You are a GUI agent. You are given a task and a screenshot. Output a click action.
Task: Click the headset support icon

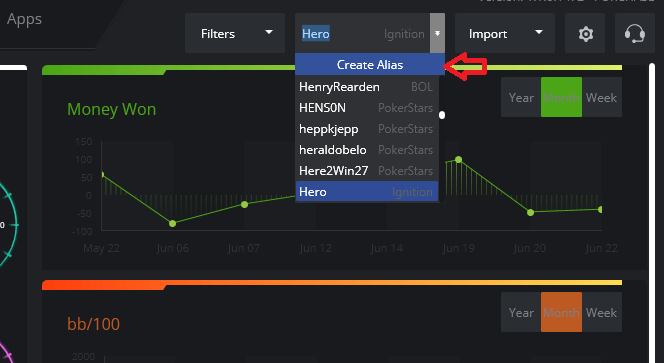(x=635, y=33)
